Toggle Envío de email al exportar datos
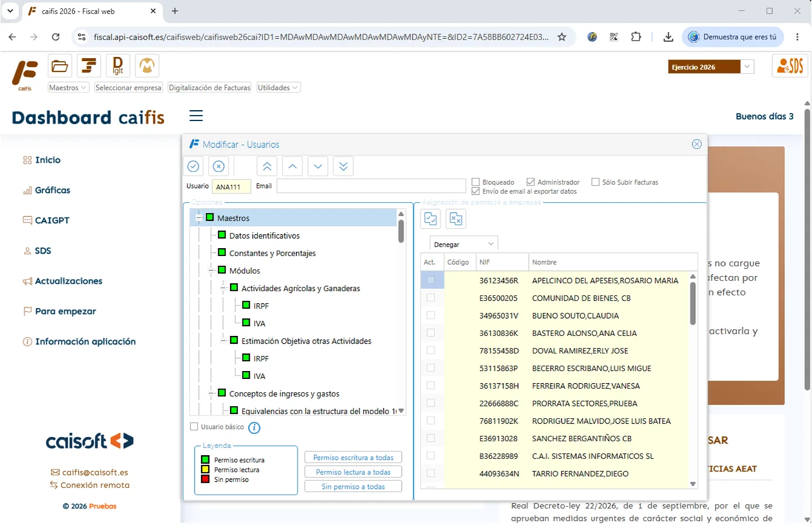 tap(476, 191)
